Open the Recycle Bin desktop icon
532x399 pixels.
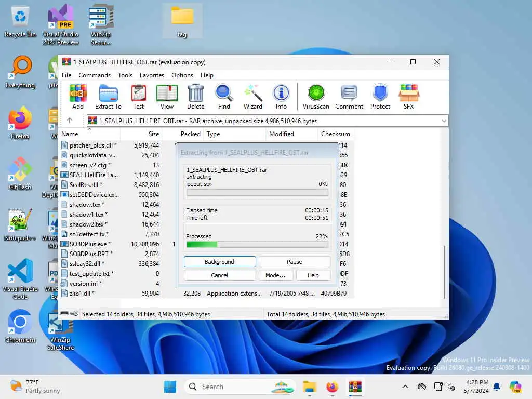[20, 22]
